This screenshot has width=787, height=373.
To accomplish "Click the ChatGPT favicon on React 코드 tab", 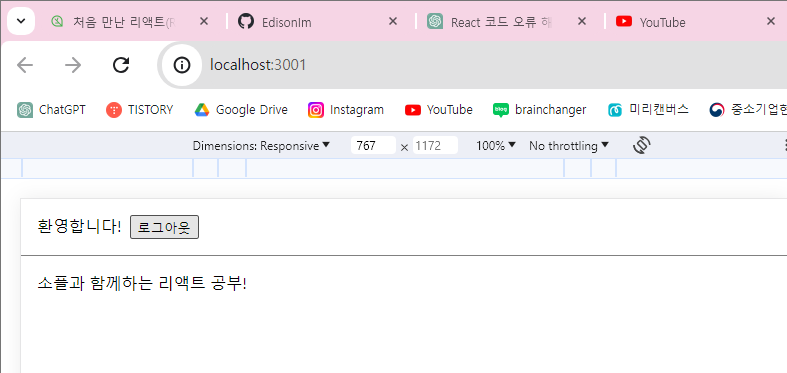I will click(435, 22).
